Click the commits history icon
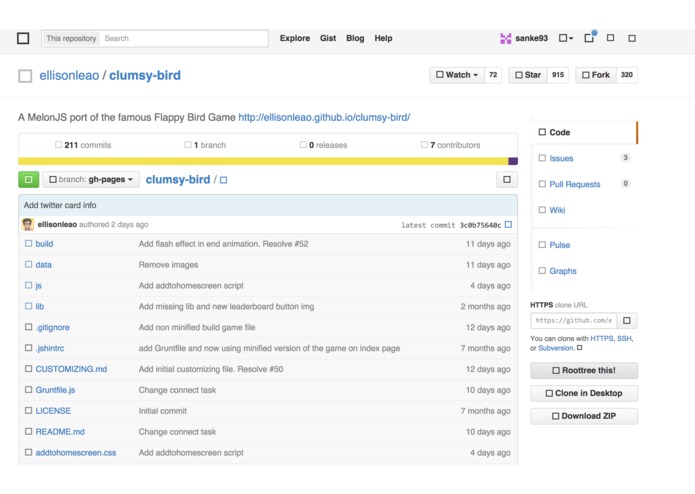695x494 pixels. point(59,145)
